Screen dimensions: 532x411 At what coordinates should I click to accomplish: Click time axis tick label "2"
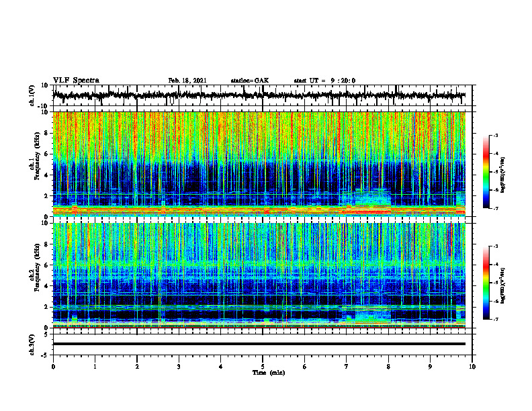click(137, 367)
